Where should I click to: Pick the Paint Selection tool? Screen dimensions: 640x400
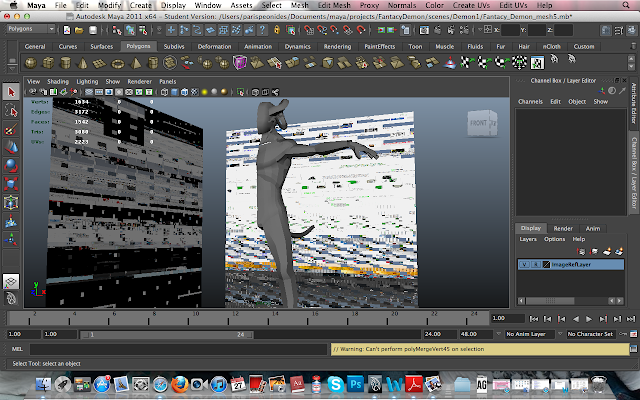coord(11,129)
